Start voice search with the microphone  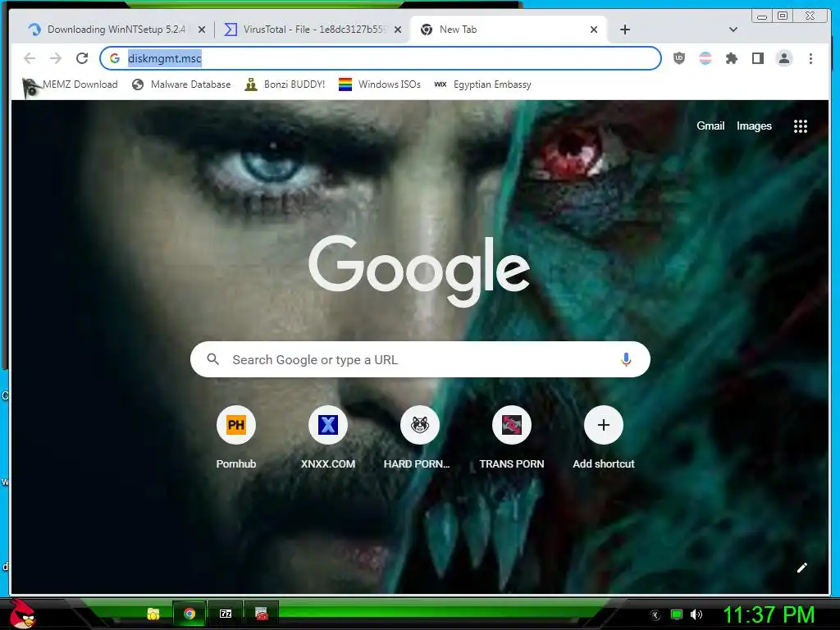(626, 359)
